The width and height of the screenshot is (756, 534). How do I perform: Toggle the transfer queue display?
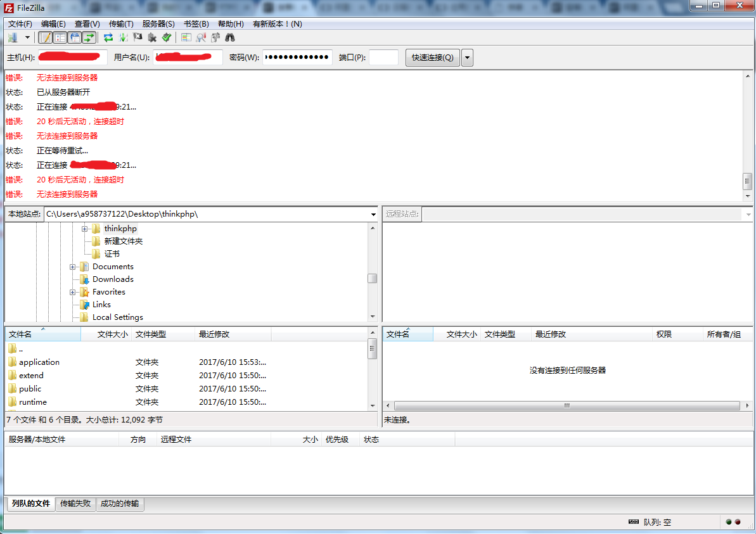(x=89, y=37)
